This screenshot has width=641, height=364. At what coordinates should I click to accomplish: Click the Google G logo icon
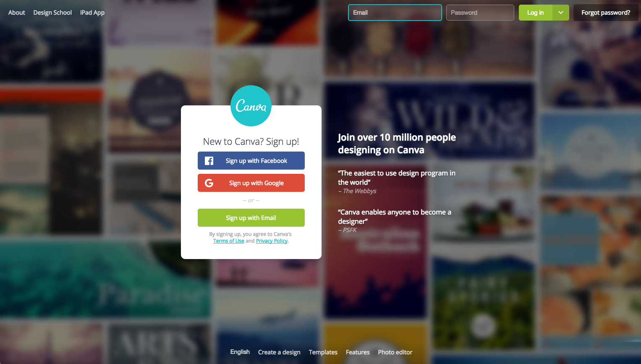pyautogui.click(x=209, y=183)
